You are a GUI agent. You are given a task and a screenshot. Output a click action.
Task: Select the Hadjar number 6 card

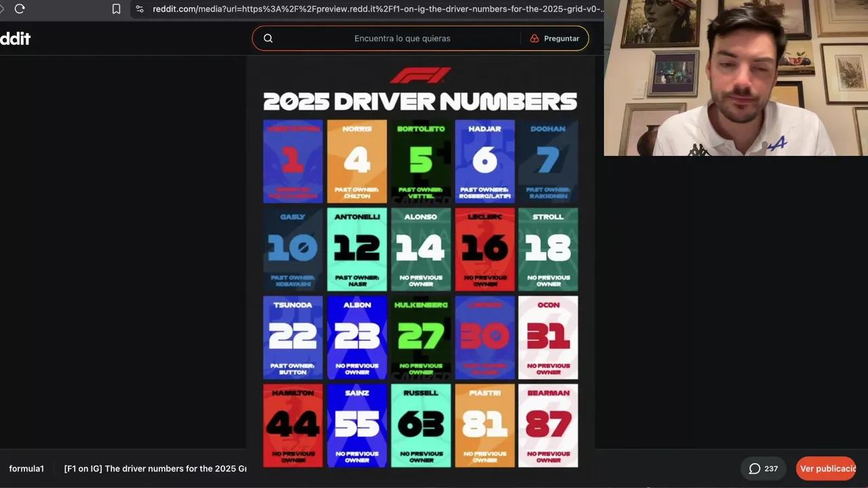tap(485, 161)
